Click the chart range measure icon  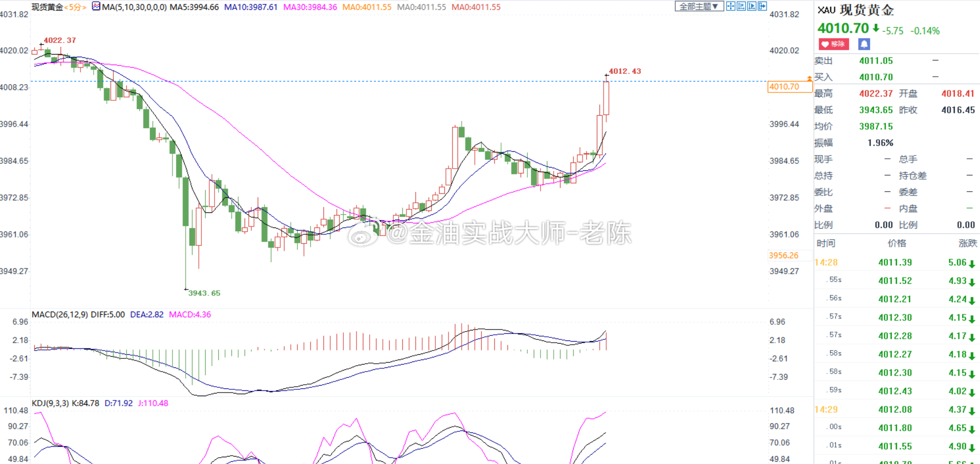(741, 6)
